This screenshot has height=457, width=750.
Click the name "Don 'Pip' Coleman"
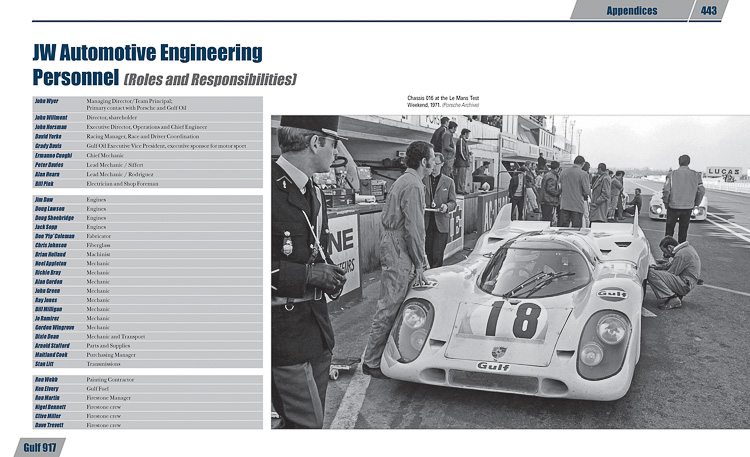pyautogui.click(x=55, y=236)
